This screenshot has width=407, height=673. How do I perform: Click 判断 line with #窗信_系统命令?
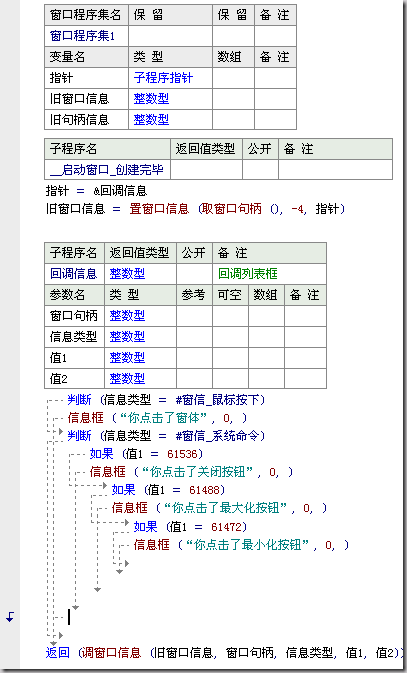tap(167, 436)
